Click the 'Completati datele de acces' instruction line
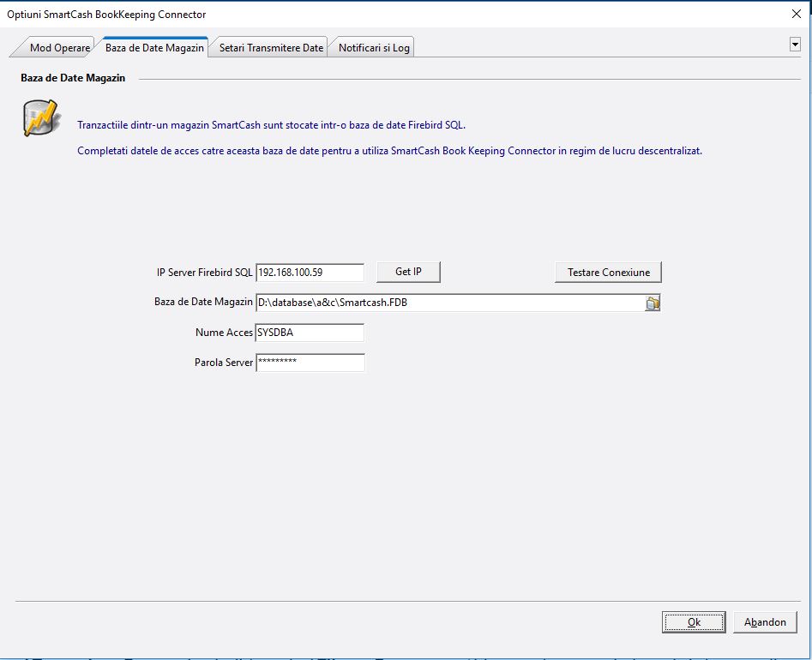This screenshot has height=660, width=812. pyautogui.click(x=389, y=151)
